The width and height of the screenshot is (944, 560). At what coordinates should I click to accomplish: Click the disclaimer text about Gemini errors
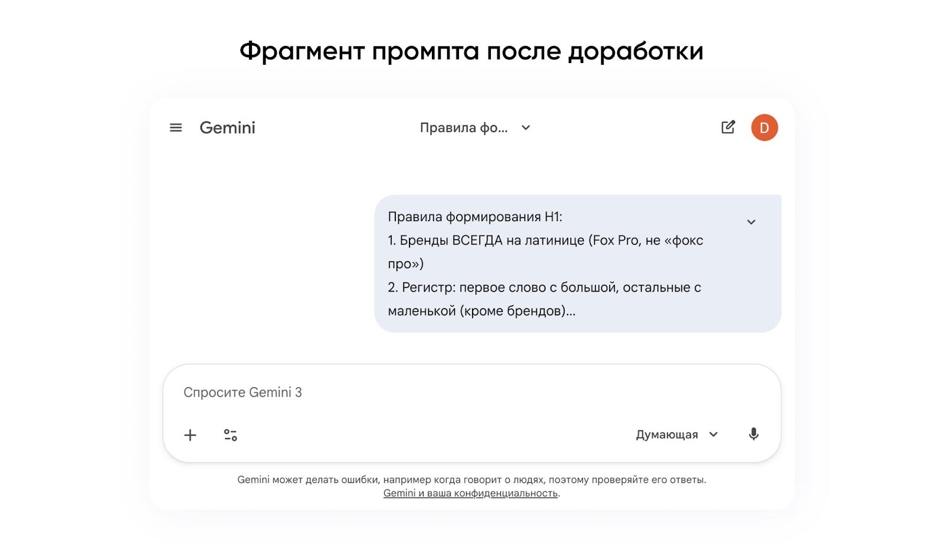click(x=471, y=479)
